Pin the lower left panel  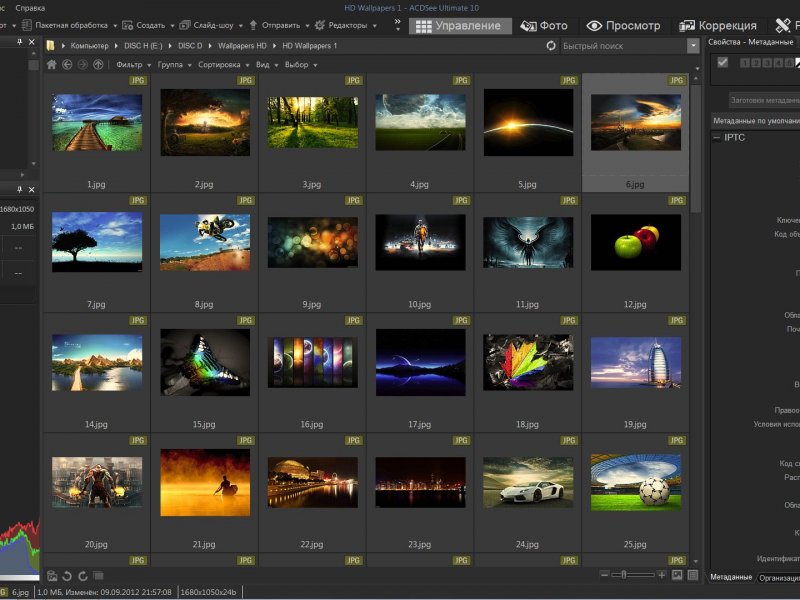pyautogui.click(x=20, y=189)
